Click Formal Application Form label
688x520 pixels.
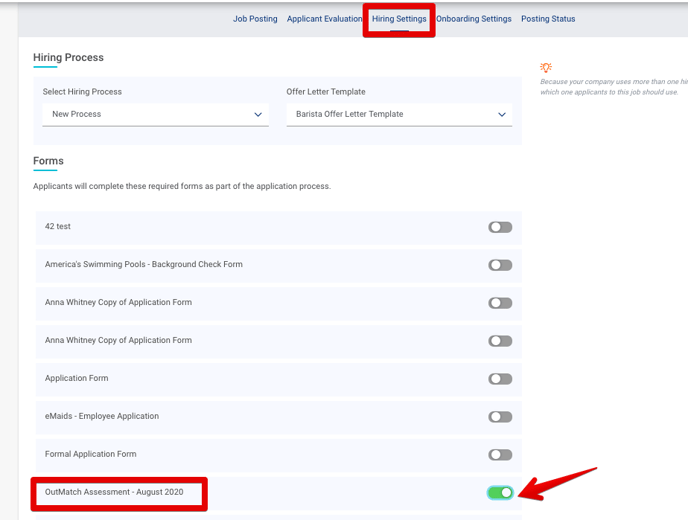tap(90, 454)
